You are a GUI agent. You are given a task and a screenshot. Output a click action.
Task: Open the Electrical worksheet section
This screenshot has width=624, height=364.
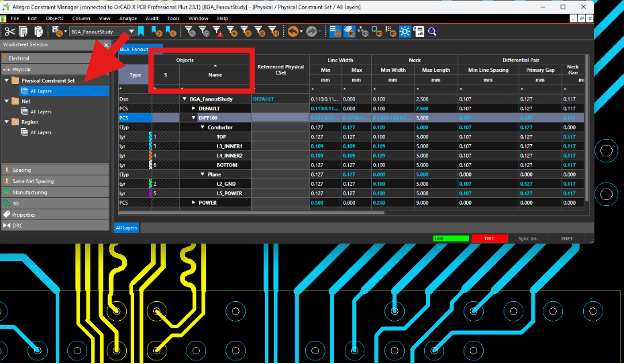pyautogui.click(x=55, y=58)
